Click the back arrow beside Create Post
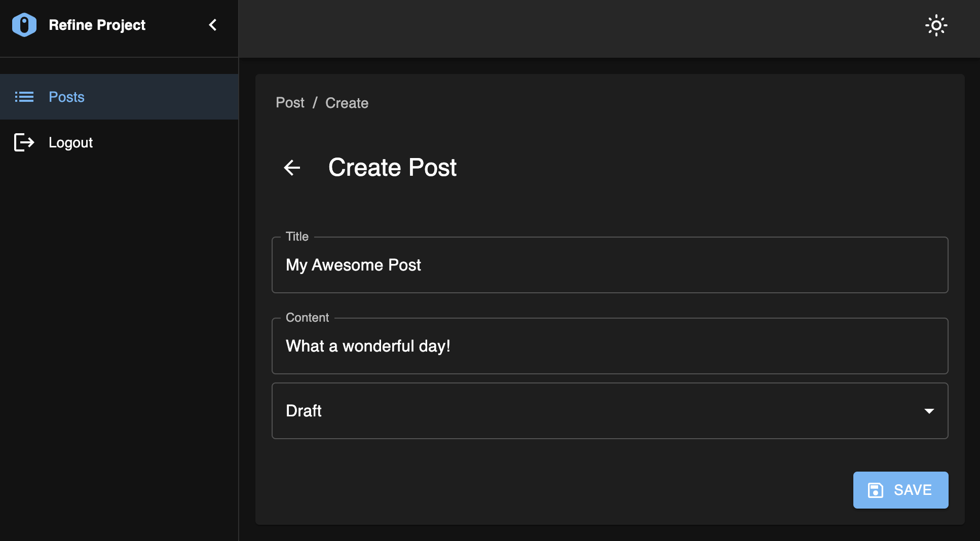 pyautogui.click(x=292, y=168)
